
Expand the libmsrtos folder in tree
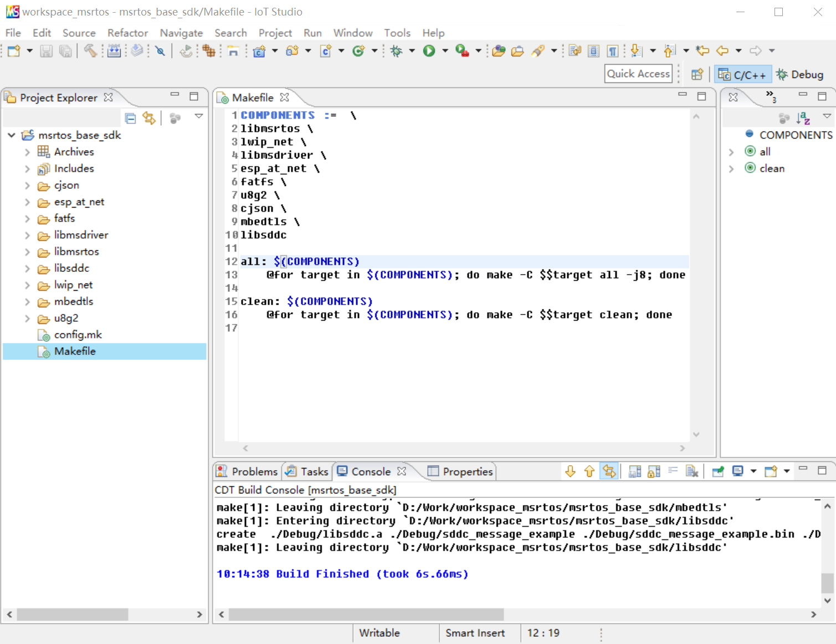(27, 252)
